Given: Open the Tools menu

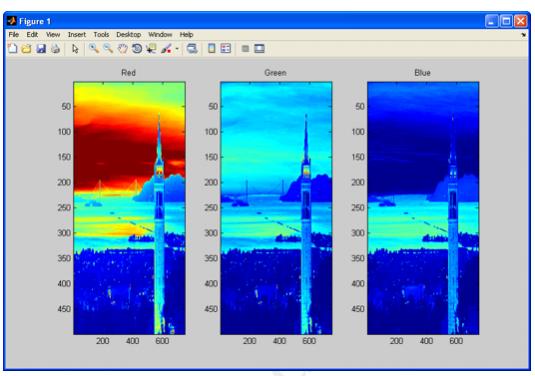Looking at the screenshot, I should [x=101, y=34].
